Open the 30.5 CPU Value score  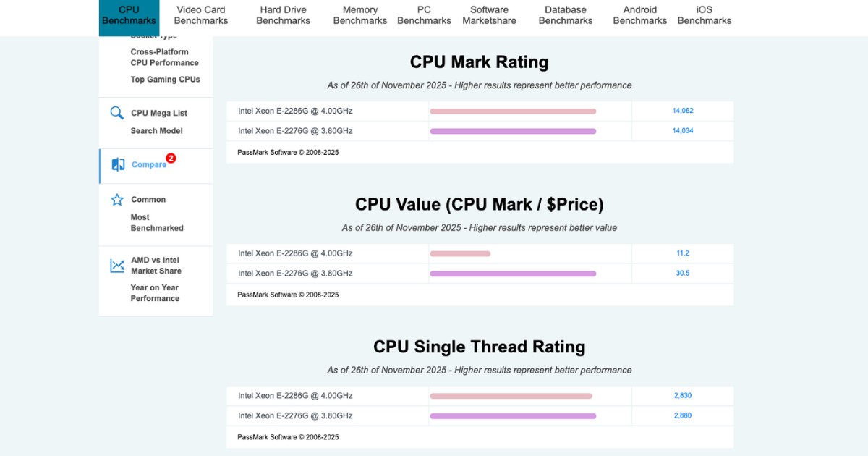(x=683, y=273)
